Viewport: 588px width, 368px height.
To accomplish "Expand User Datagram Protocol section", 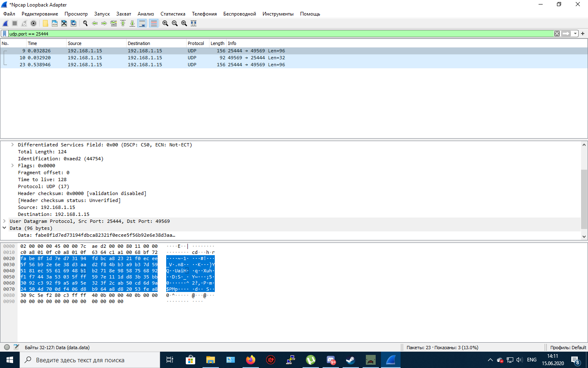I will point(4,221).
